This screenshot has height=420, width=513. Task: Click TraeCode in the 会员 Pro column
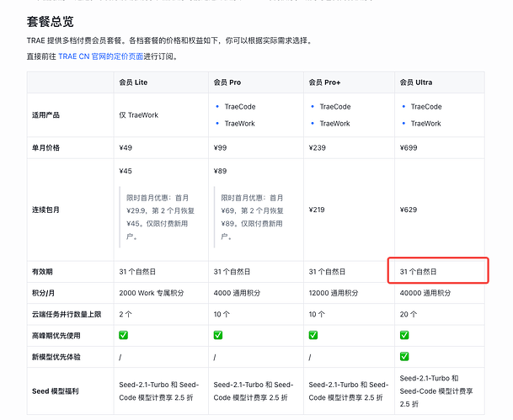pyautogui.click(x=240, y=107)
